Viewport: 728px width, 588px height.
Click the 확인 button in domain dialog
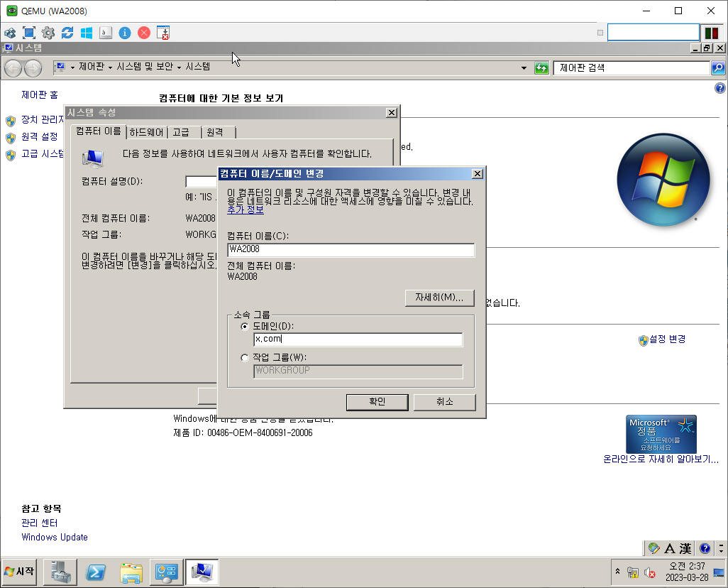tap(377, 402)
